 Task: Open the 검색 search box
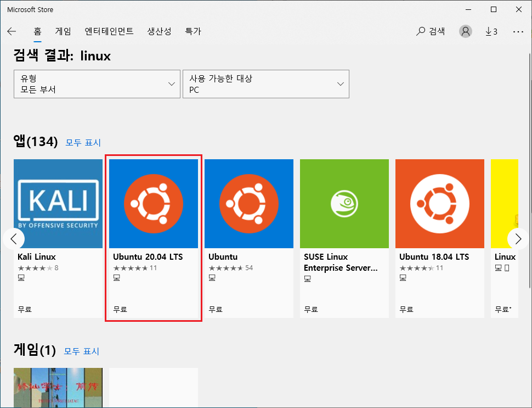tap(431, 31)
